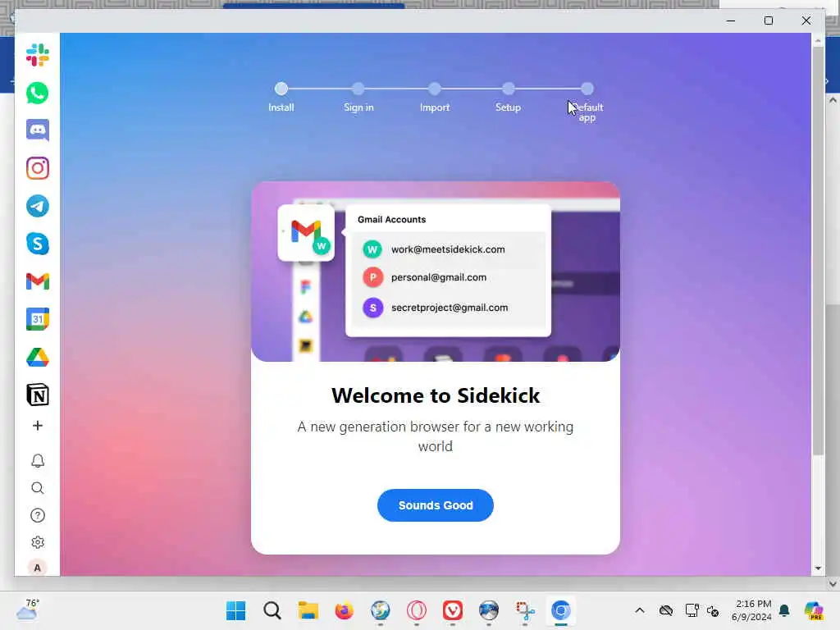Open WhatsApp from the sidebar
The width and height of the screenshot is (840, 630).
click(x=38, y=94)
